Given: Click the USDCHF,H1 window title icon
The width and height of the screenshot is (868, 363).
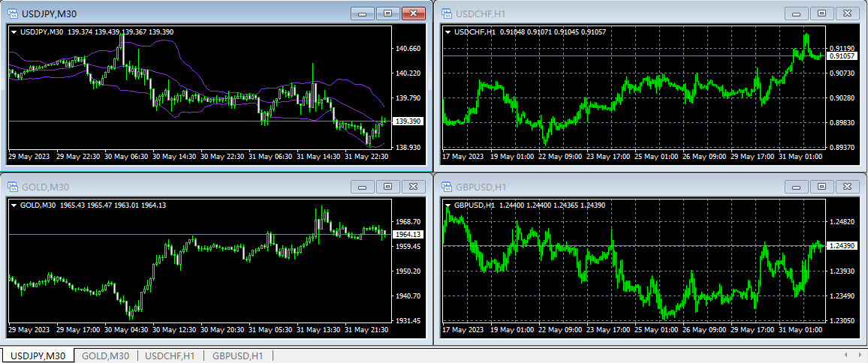Looking at the screenshot, I should tap(447, 13).
